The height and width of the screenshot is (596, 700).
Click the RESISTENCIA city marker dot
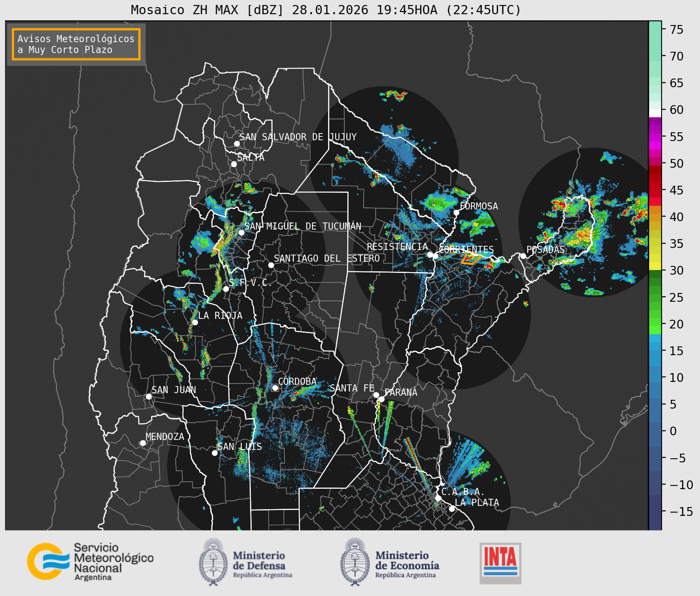pyautogui.click(x=430, y=255)
